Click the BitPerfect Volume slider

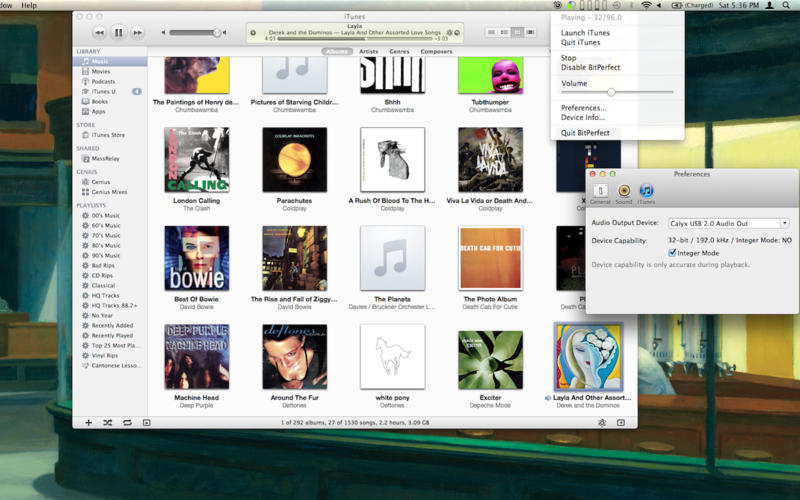tap(611, 92)
